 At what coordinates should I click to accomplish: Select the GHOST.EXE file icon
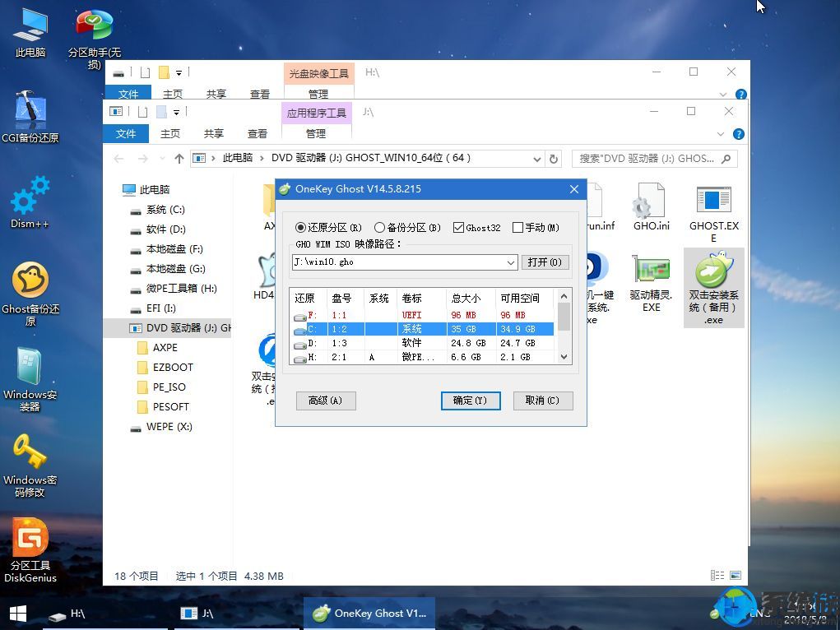[x=712, y=204]
